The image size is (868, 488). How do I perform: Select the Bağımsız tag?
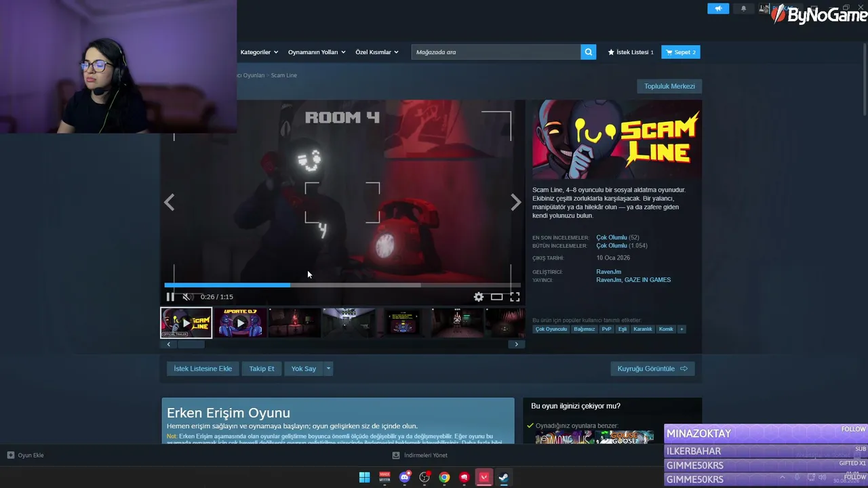click(x=585, y=329)
